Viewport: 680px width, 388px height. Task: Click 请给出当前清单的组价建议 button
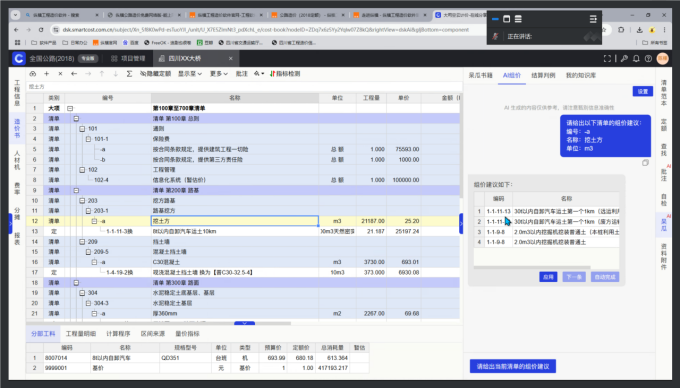[513, 366]
